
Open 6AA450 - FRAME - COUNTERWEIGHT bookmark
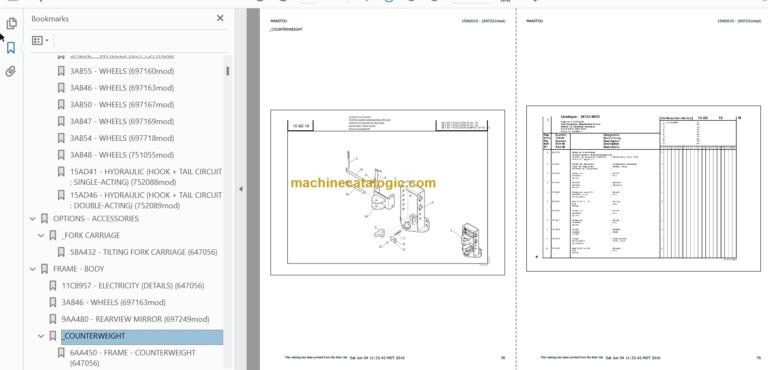coord(133,358)
